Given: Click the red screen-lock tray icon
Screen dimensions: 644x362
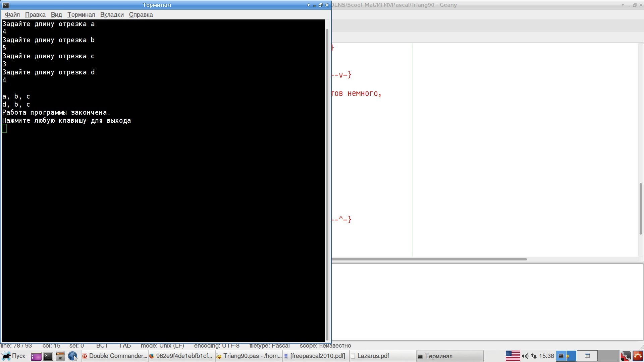Looking at the screenshot, I should click(x=626, y=356).
